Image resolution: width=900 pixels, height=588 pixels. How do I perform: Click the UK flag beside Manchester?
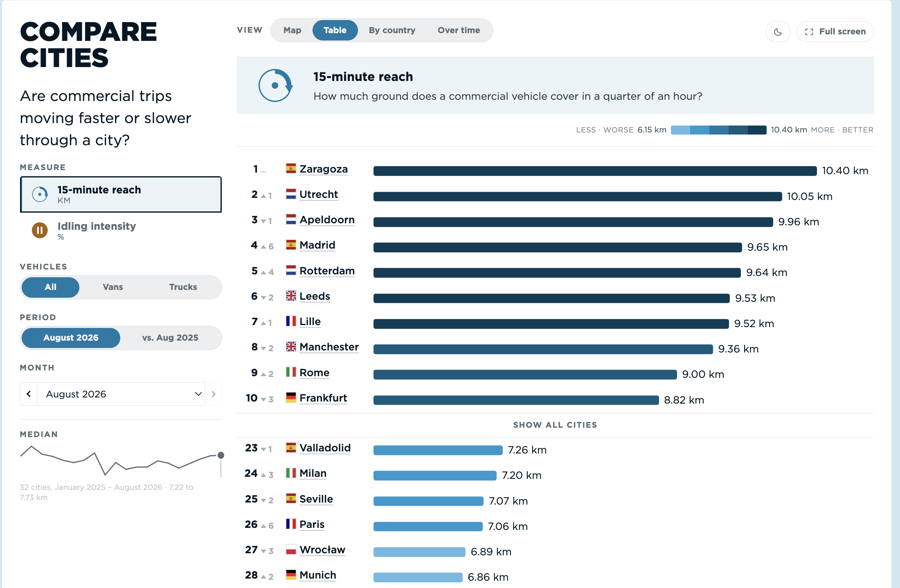coord(291,346)
